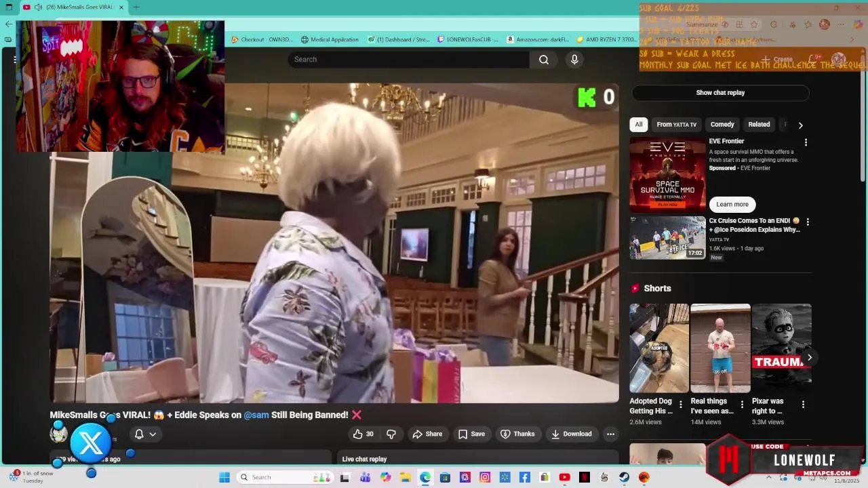The image size is (868, 488).
Task: Click the taskbar Search box
Action: click(285, 477)
